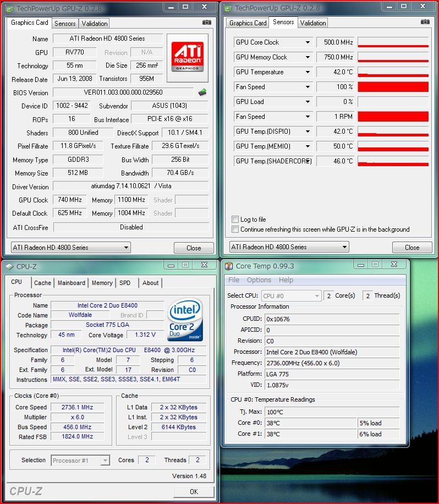
Task: Click the CPUID field showing 0x10676
Action: coord(332,319)
